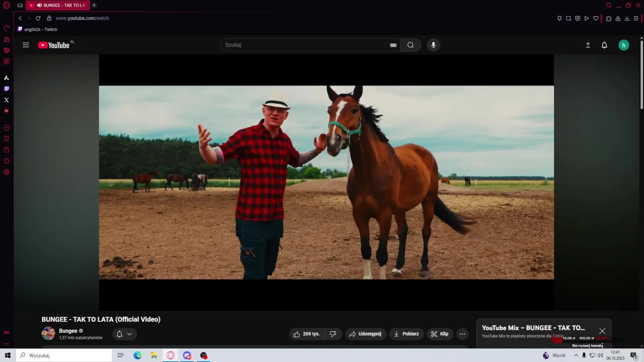View site info via padlock icon
This screenshot has width=644, height=362.
coord(49,18)
